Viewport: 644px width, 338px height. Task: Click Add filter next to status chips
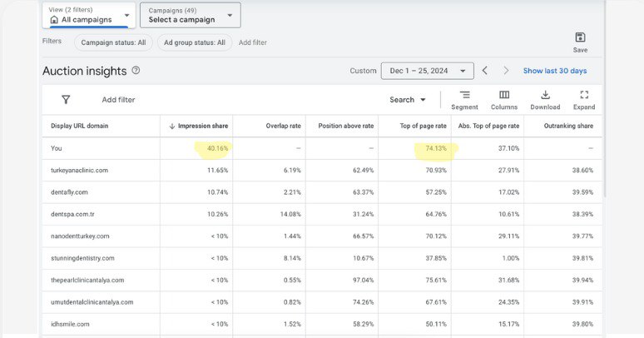pos(253,42)
